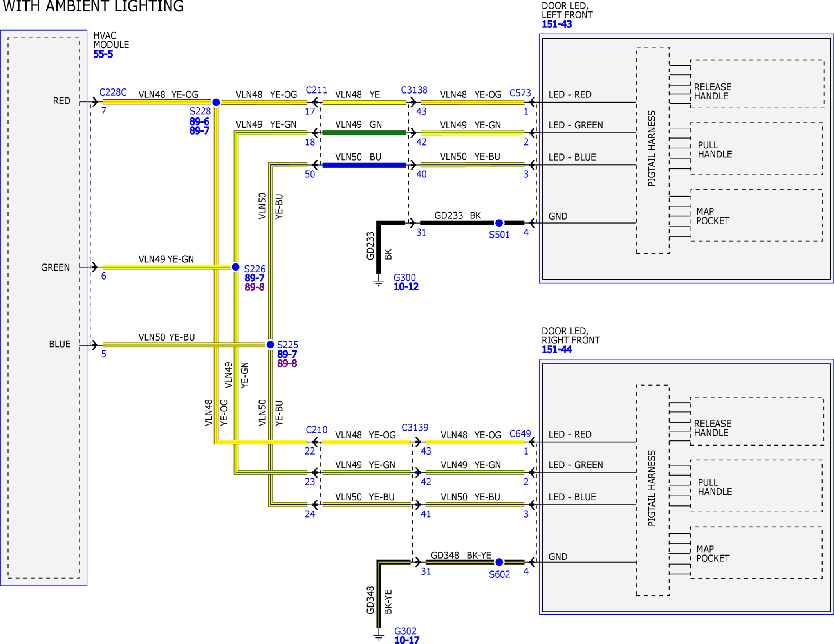Follow the 89-7 reference under S228
This screenshot has width=834, height=644.
[199, 131]
